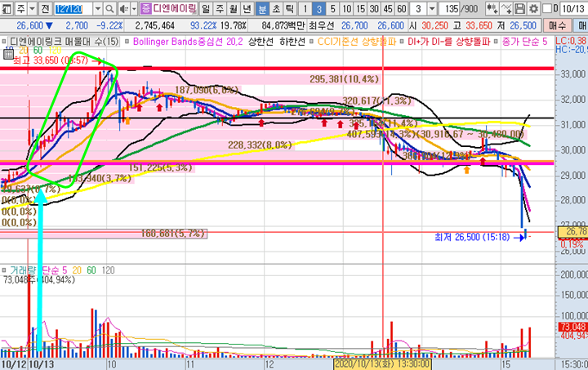Click the red 73,048 volume tag on axis
Image resolution: width=588 pixels, height=370 pixels.
tap(573, 327)
